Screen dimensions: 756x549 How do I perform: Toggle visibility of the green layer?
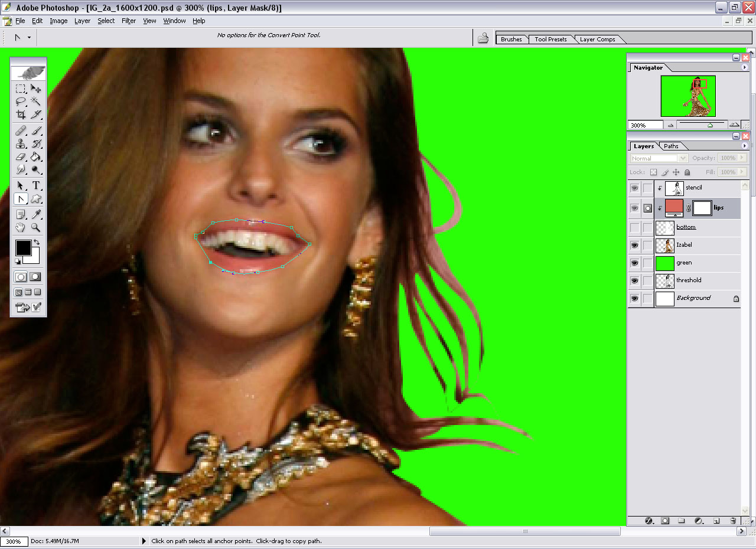(634, 263)
